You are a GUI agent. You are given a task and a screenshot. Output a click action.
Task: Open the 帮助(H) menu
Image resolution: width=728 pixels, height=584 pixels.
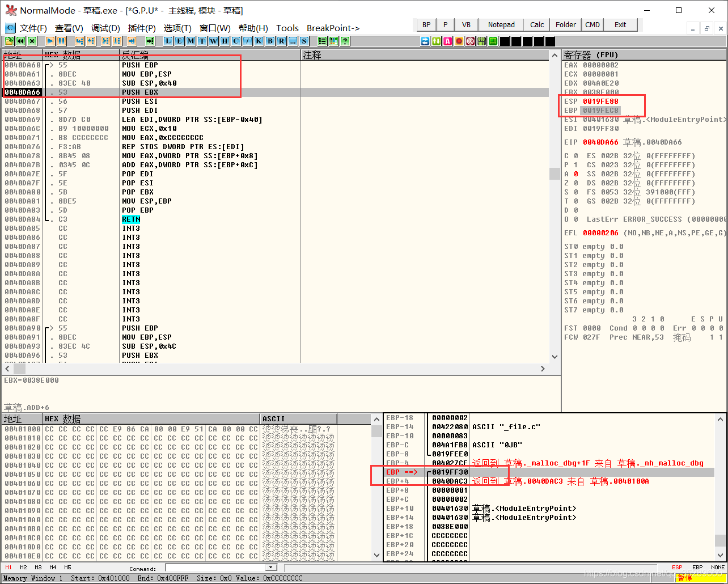(253, 28)
